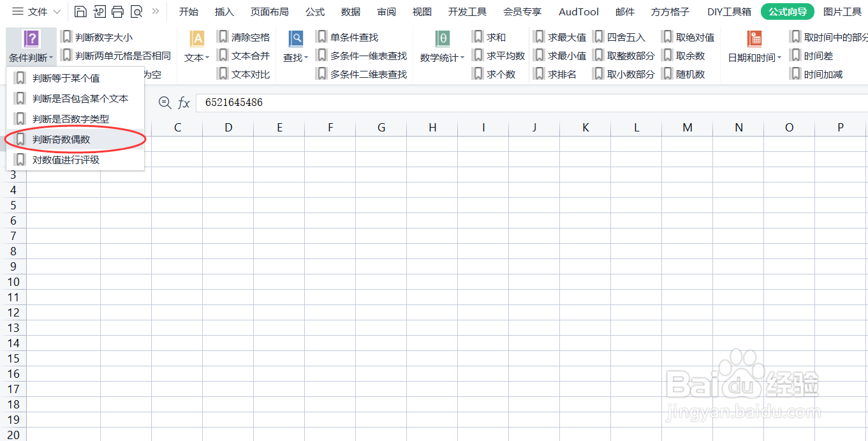Viewport: 868px width, 441px height.
Task: Open the 图片工具 tab
Action: 842,11
